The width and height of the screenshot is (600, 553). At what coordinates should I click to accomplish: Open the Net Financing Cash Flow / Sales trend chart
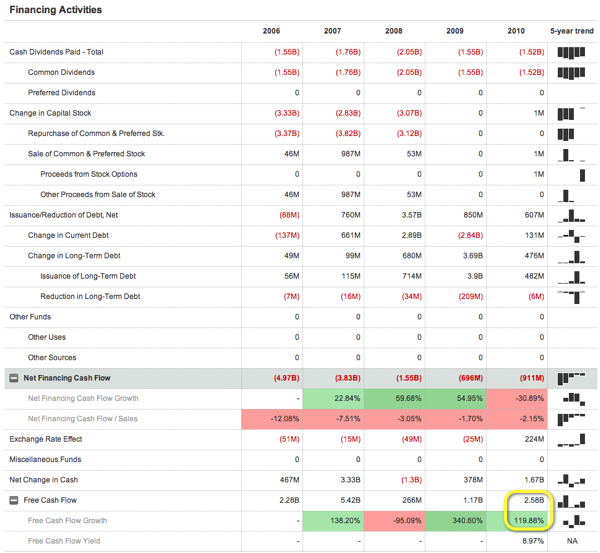[571, 419]
